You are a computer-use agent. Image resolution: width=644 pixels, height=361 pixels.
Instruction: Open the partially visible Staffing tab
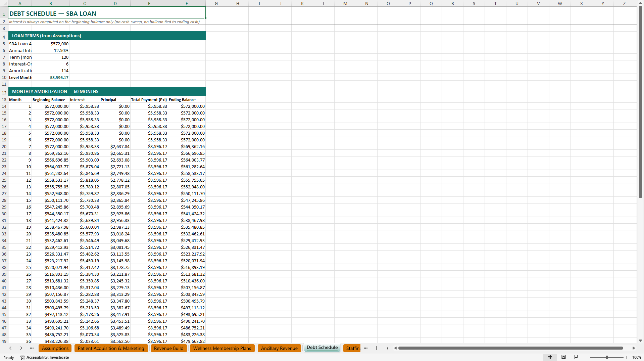(x=352, y=348)
